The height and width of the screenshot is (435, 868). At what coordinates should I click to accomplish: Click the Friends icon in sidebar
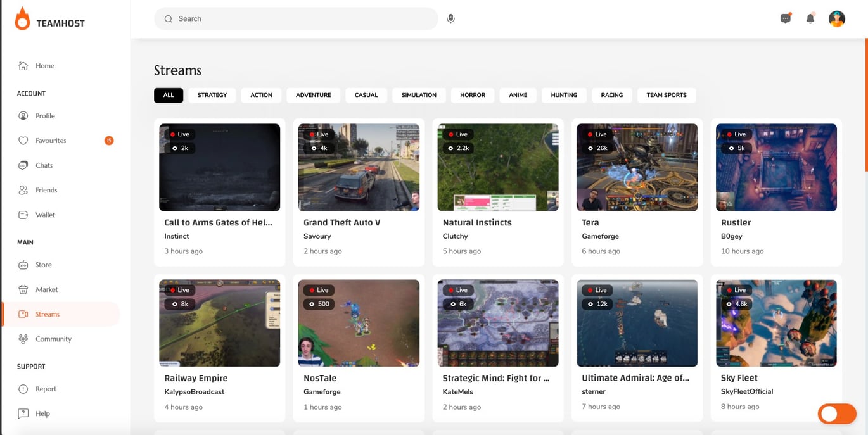(23, 190)
